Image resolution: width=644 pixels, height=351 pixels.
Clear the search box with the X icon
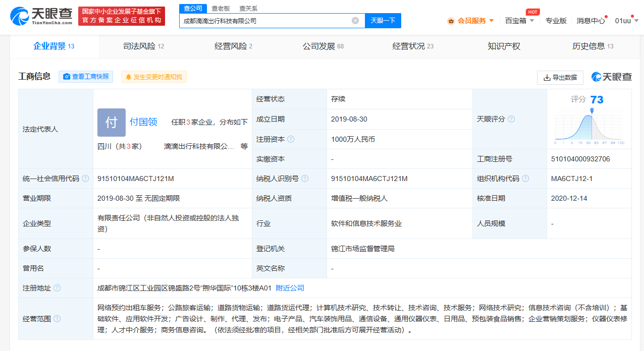355,21
